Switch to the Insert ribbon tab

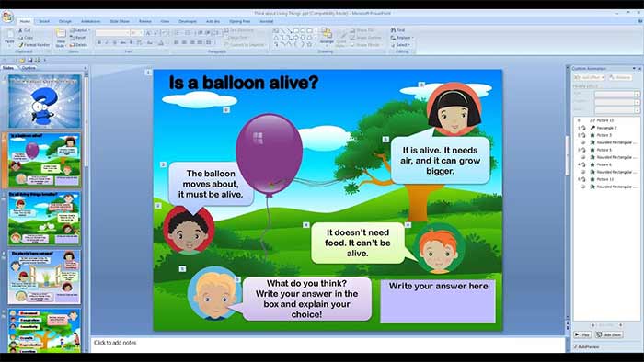(x=44, y=21)
